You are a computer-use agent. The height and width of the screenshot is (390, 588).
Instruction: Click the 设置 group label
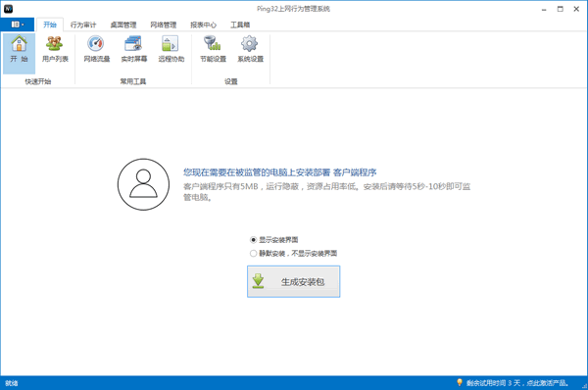(x=231, y=81)
